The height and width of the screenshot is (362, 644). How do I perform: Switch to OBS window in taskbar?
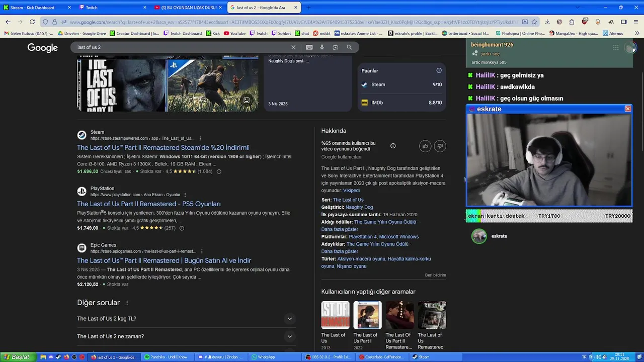pos(329,357)
